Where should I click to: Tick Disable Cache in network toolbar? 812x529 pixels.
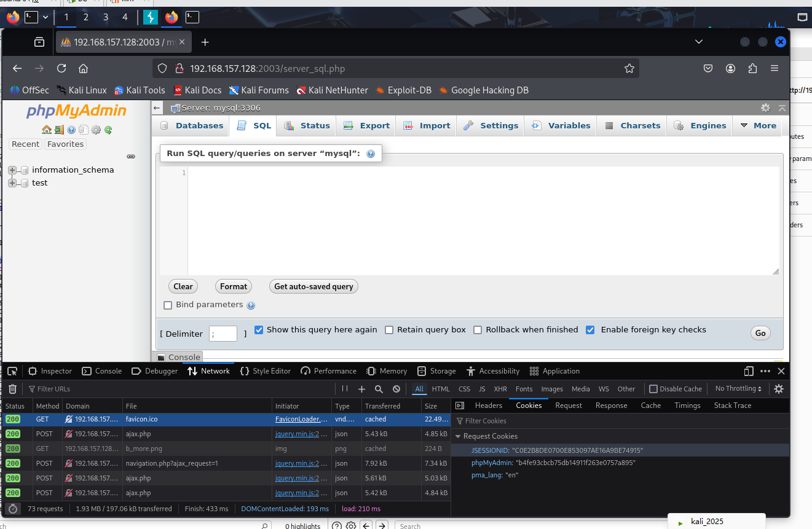653,389
